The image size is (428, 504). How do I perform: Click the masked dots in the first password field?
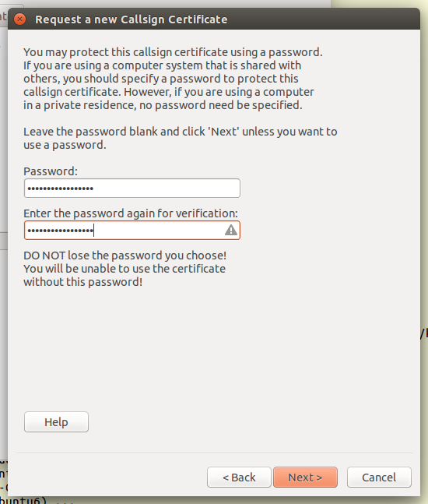pyautogui.click(x=61, y=189)
